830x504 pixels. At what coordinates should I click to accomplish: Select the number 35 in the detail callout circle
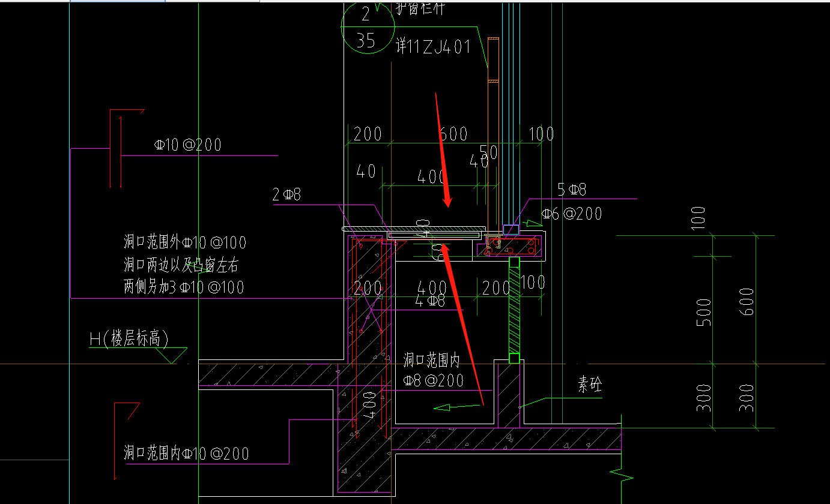(x=366, y=40)
